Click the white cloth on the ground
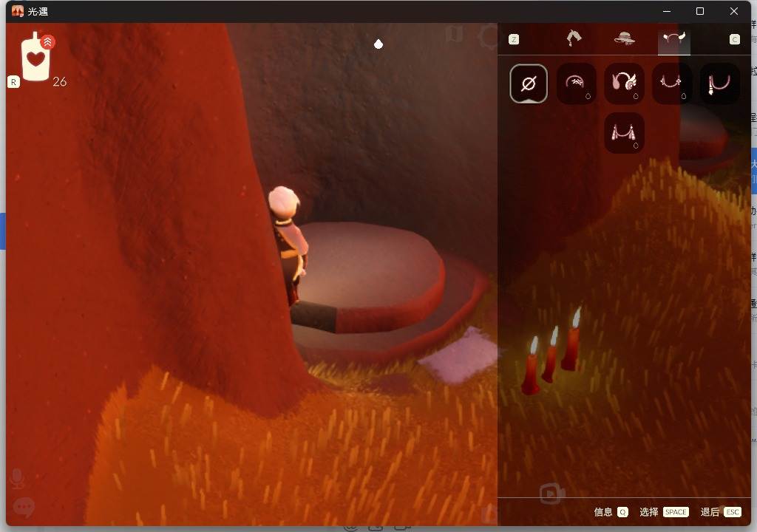The height and width of the screenshot is (532, 757). click(460, 355)
